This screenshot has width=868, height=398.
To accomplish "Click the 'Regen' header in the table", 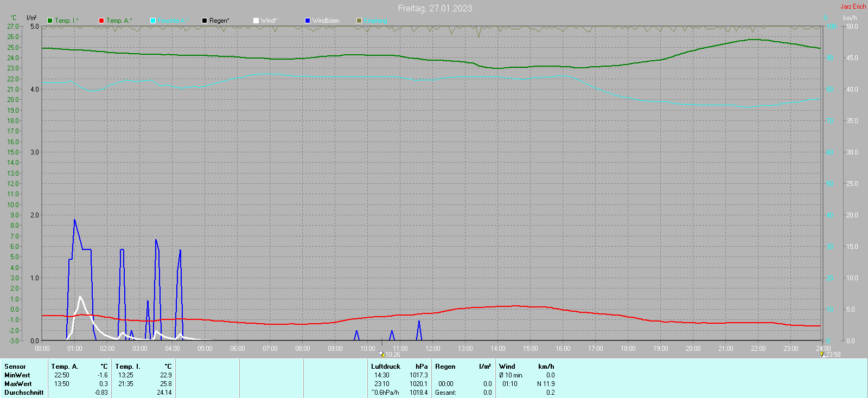I will click(445, 367).
